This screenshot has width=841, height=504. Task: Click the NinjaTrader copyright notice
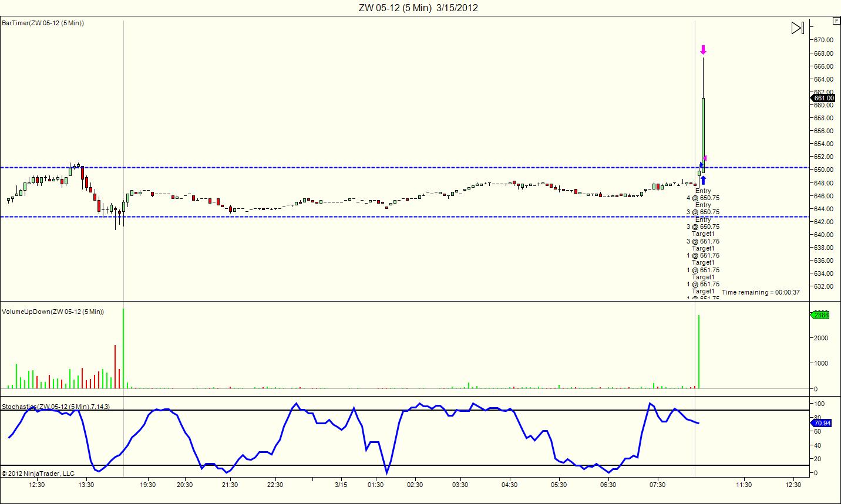38,473
